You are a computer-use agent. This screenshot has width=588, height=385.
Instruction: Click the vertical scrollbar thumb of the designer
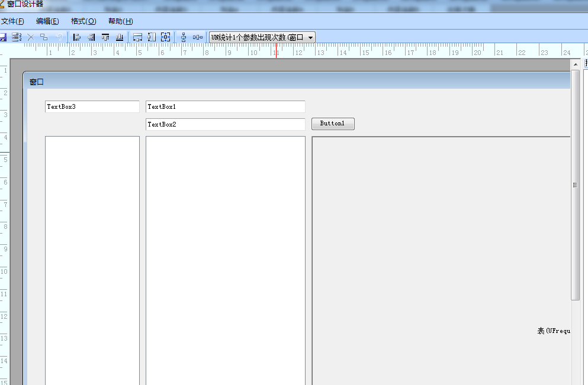[575, 185]
